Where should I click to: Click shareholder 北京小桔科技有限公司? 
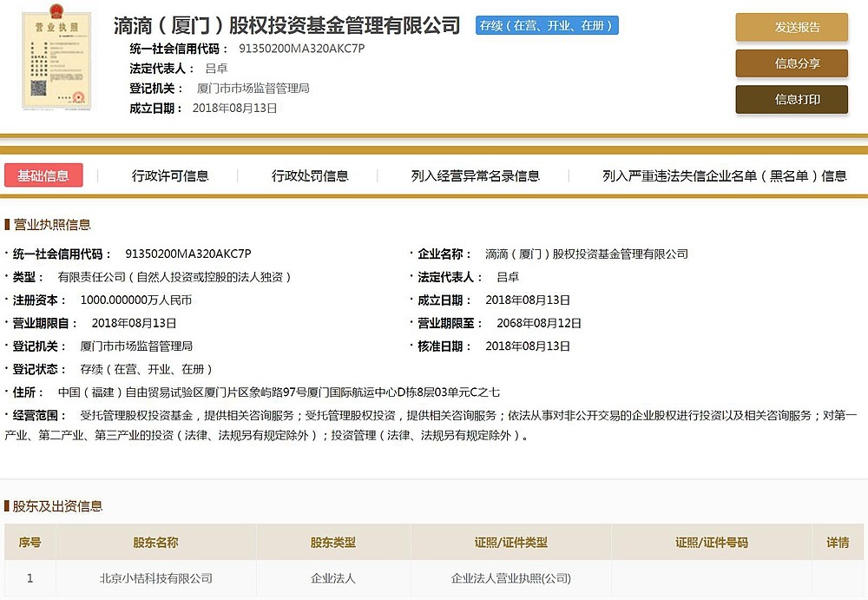(156, 578)
